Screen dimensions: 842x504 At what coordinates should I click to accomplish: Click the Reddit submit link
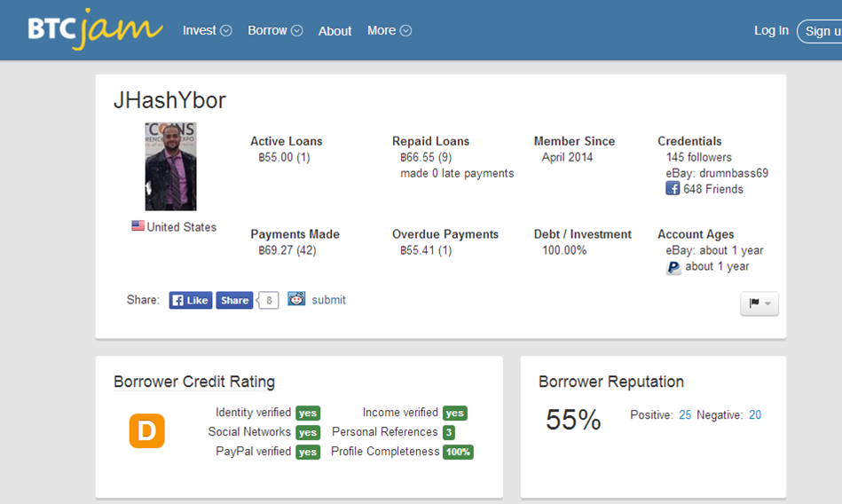[328, 300]
